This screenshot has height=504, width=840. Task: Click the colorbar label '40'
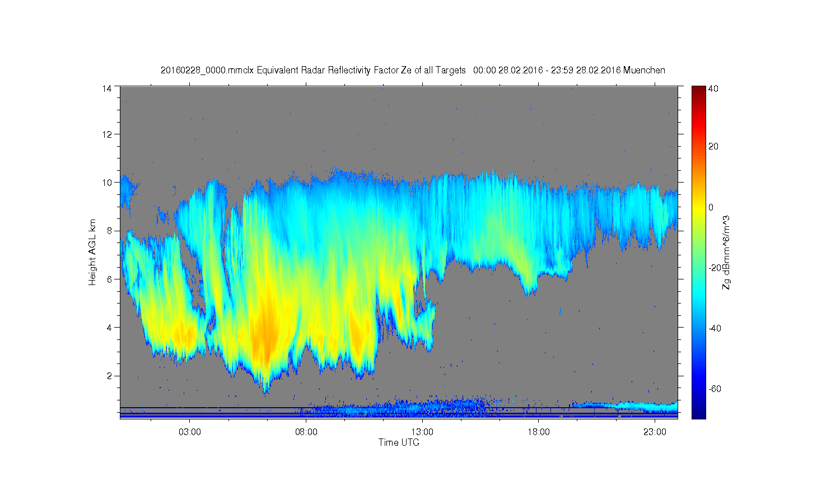coord(713,88)
